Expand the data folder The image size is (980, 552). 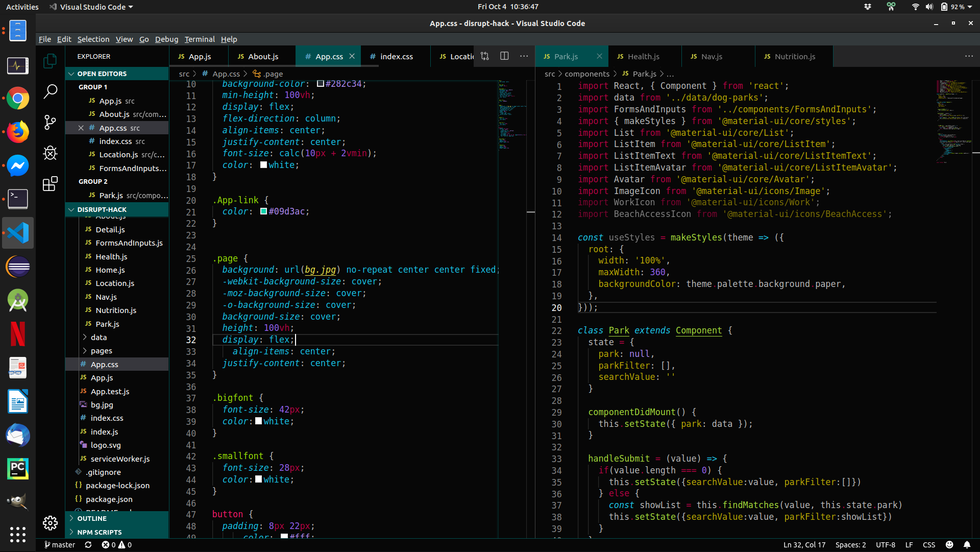pyautogui.click(x=99, y=338)
